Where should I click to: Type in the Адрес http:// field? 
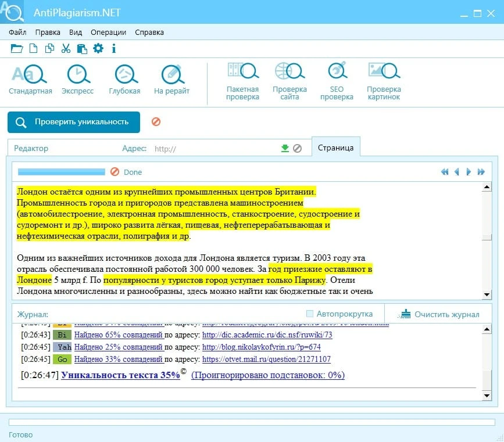pyautogui.click(x=215, y=149)
